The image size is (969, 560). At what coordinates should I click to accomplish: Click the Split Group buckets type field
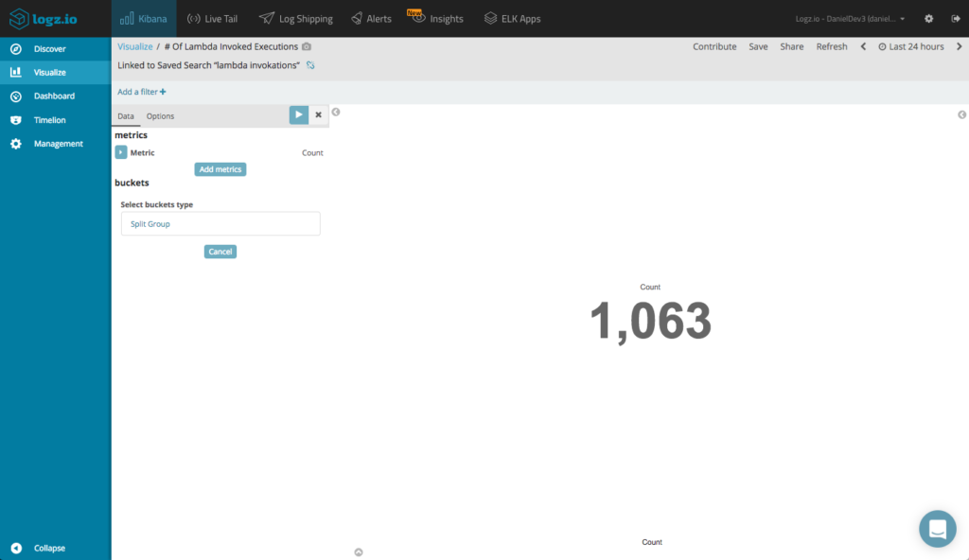220,223
